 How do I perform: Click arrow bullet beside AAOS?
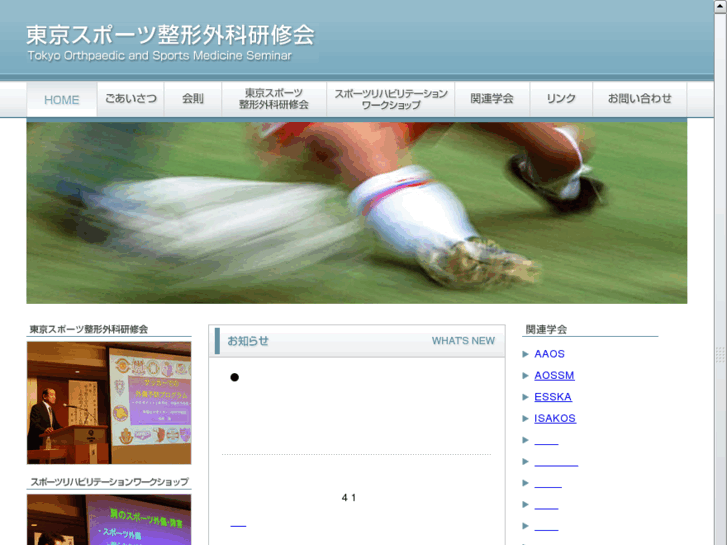[525, 354]
